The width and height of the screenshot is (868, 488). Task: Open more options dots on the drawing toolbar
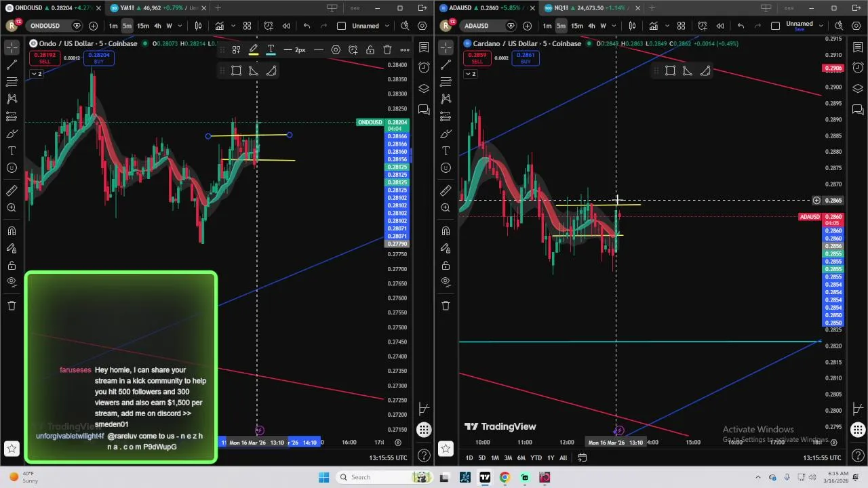(x=404, y=50)
